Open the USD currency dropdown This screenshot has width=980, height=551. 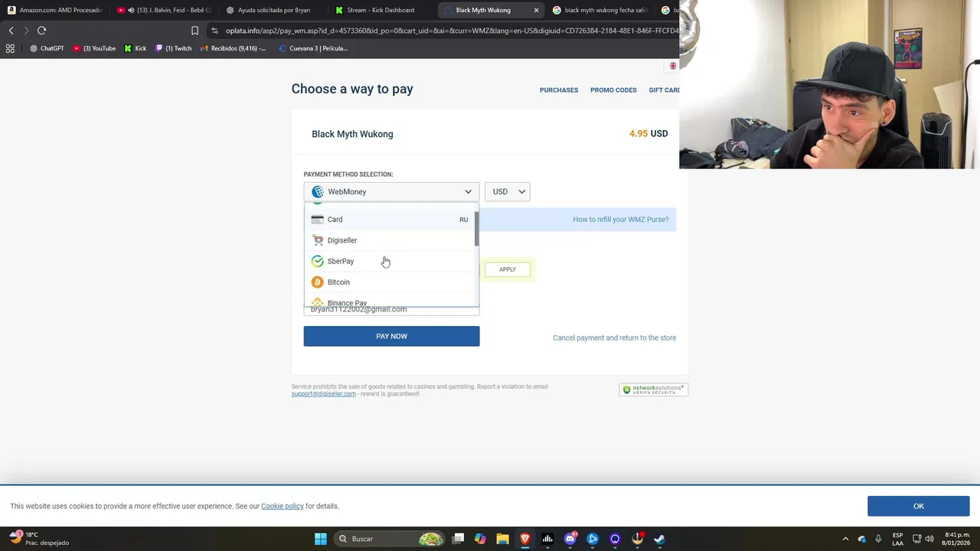[x=508, y=191]
